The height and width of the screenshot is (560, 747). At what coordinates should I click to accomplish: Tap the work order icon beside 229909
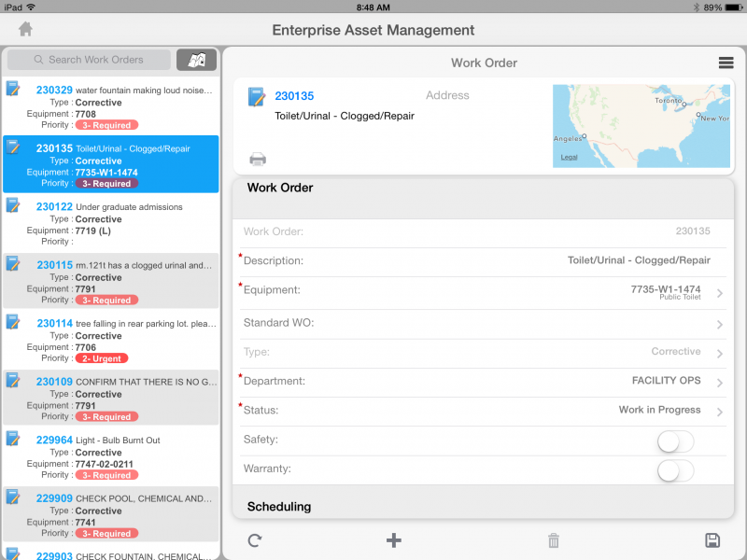pyautogui.click(x=13, y=497)
